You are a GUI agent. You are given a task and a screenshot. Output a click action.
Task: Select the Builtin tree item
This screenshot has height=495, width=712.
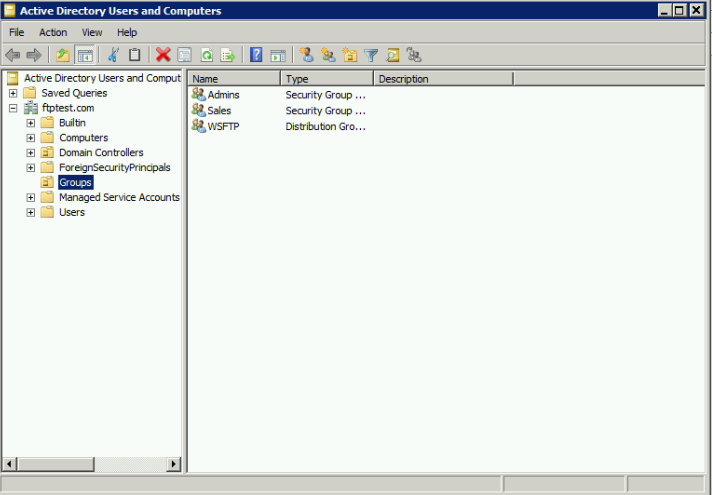tap(72, 123)
